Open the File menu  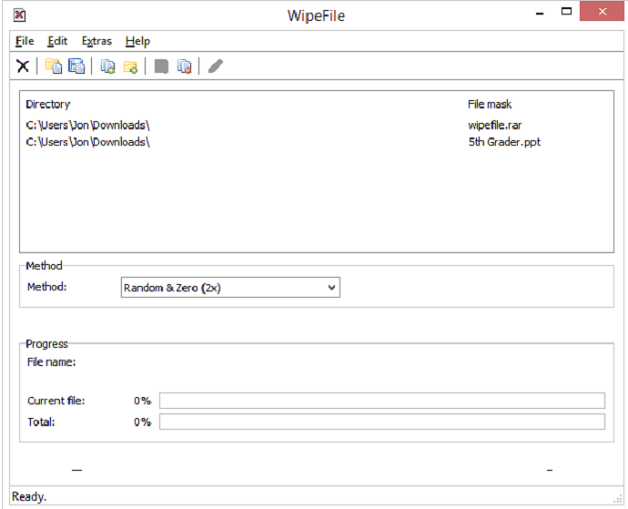pyautogui.click(x=24, y=41)
